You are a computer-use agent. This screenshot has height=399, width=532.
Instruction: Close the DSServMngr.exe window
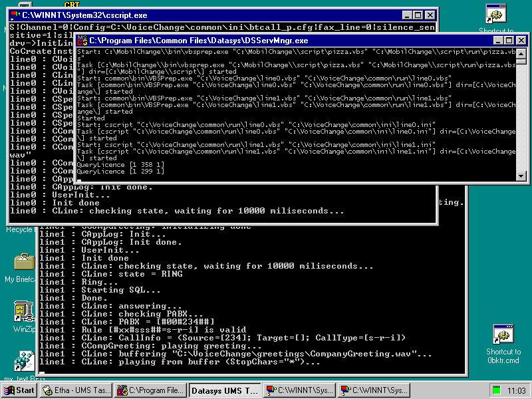coord(521,41)
